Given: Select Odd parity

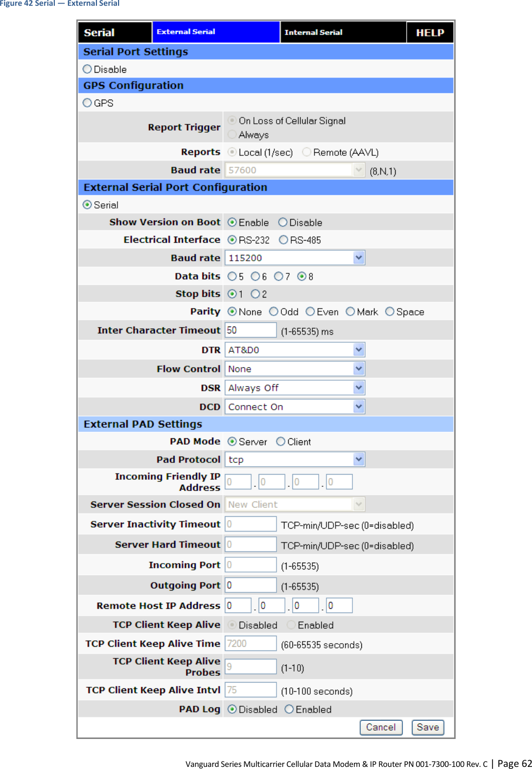Looking at the screenshot, I should click(x=273, y=311).
